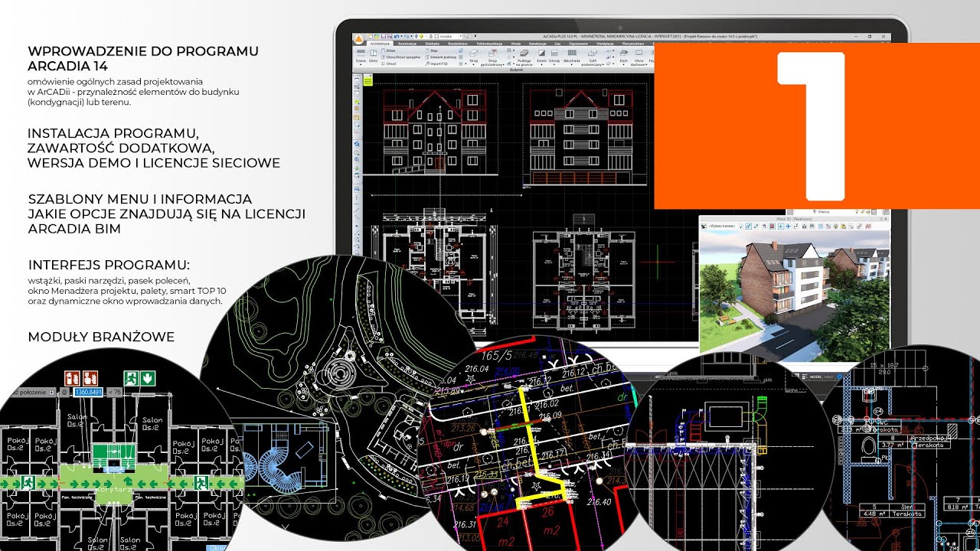Open the Ogrzewanie ribbon tab

[579, 44]
